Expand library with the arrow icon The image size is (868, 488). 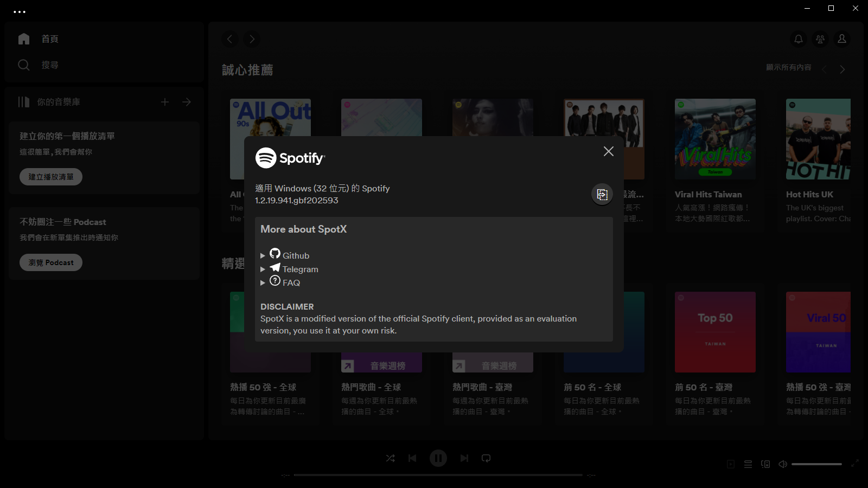click(x=187, y=102)
